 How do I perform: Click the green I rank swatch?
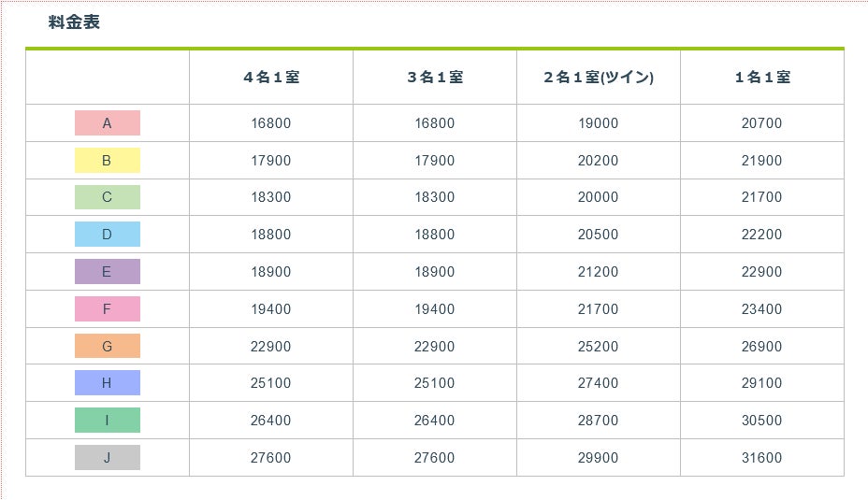pyautogui.click(x=107, y=421)
